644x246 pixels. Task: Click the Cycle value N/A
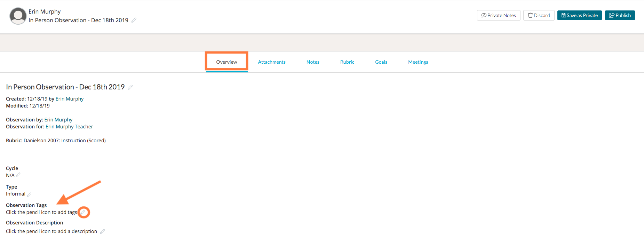click(x=10, y=175)
